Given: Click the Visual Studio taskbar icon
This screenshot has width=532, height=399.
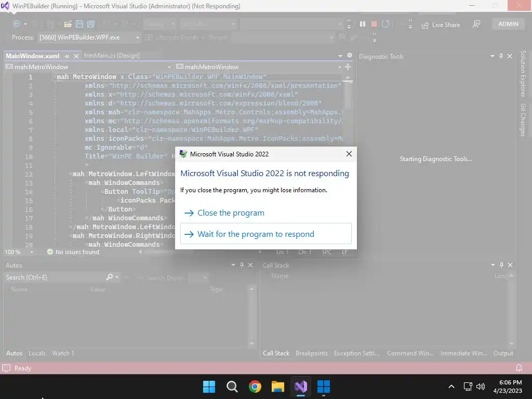Looking at the screenshot, I should click(x=301, y=387).
